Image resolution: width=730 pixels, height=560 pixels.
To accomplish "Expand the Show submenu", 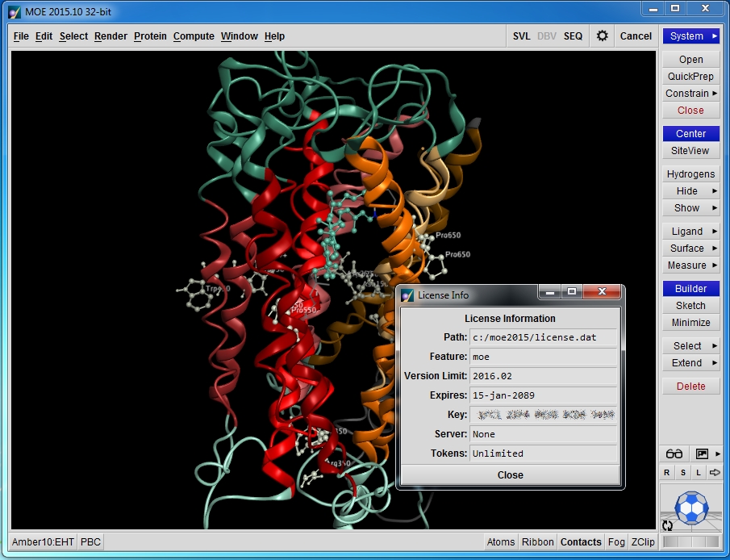I will point(691,208).
